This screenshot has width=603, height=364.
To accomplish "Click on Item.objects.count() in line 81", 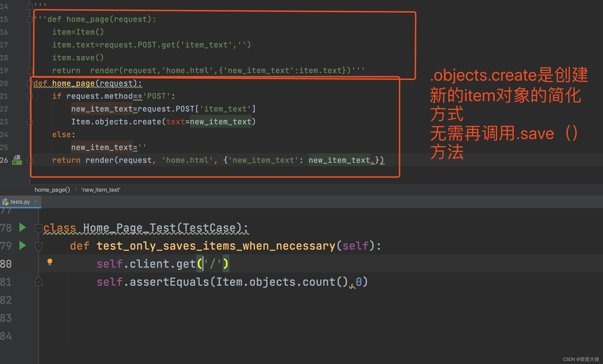I will 282,282.
